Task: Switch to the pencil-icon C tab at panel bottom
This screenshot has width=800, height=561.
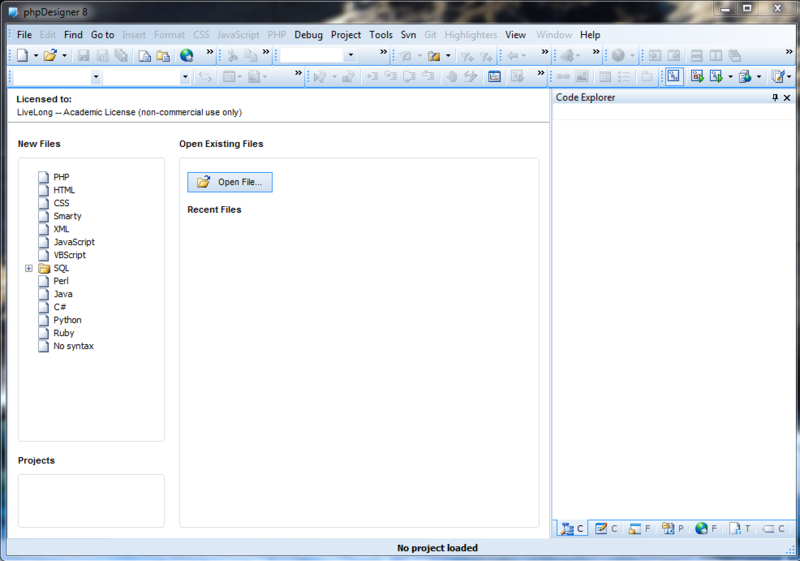Action: [606, 529]
